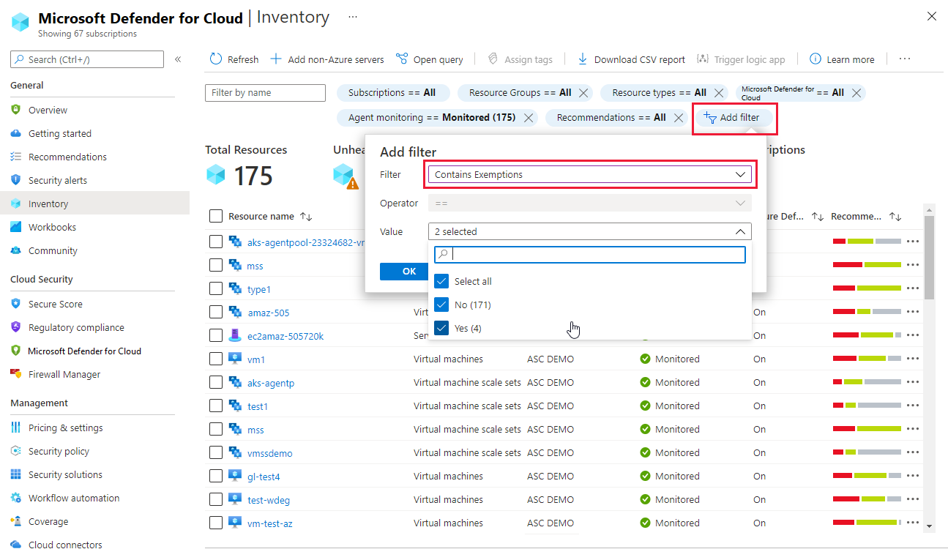This screenshot has height=560, width=948.
Task: Click OK in Add filter dialog
Action: pos(404,271)
